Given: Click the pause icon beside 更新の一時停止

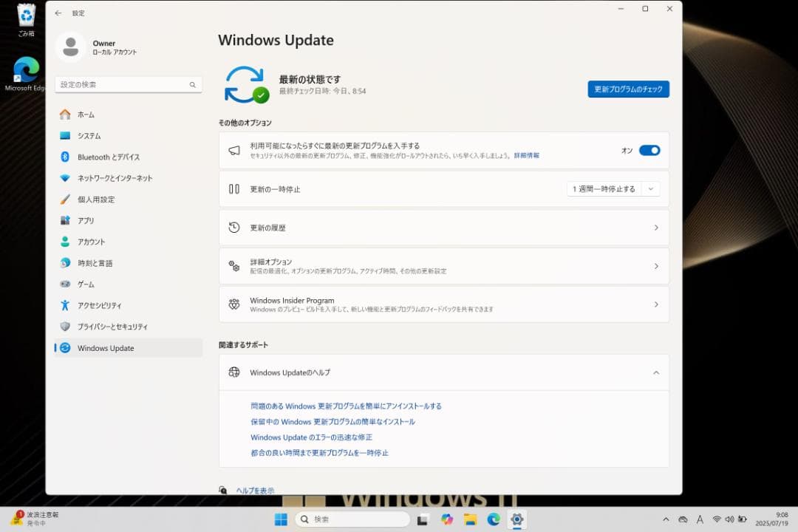Looking at the screenshot, I should click(x=234, y=189).
